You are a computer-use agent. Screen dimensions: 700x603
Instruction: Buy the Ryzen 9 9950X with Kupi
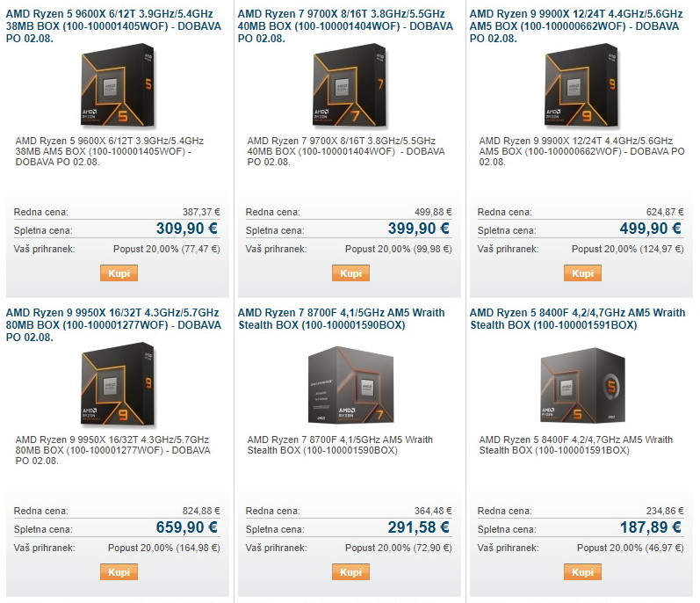(119, 571)
